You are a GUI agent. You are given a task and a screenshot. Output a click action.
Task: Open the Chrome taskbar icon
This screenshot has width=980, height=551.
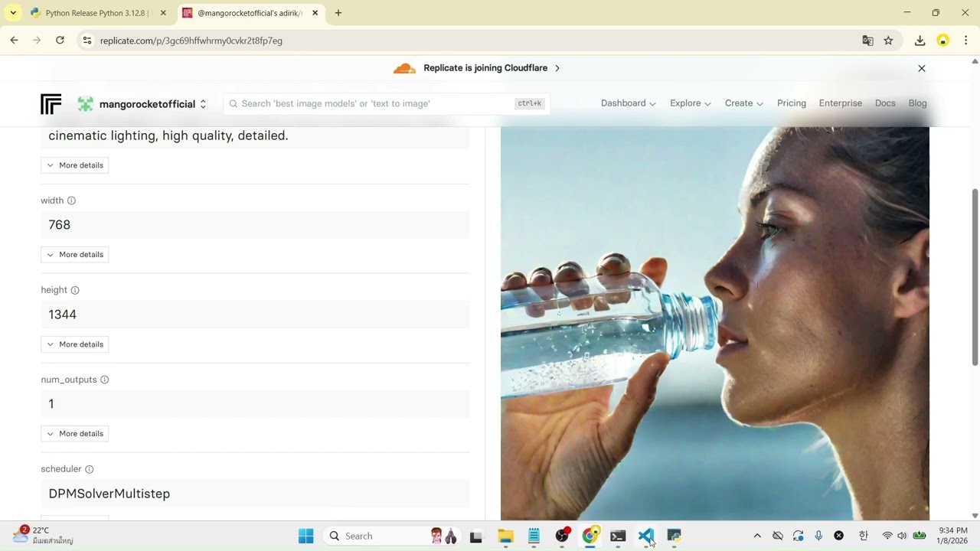(590, 536)
